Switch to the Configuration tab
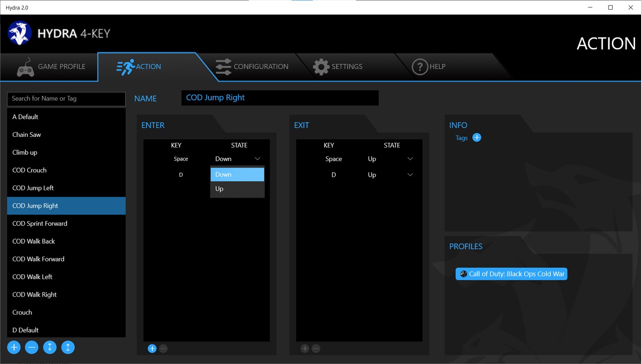641x364 pixels. [x=252, y=67]
